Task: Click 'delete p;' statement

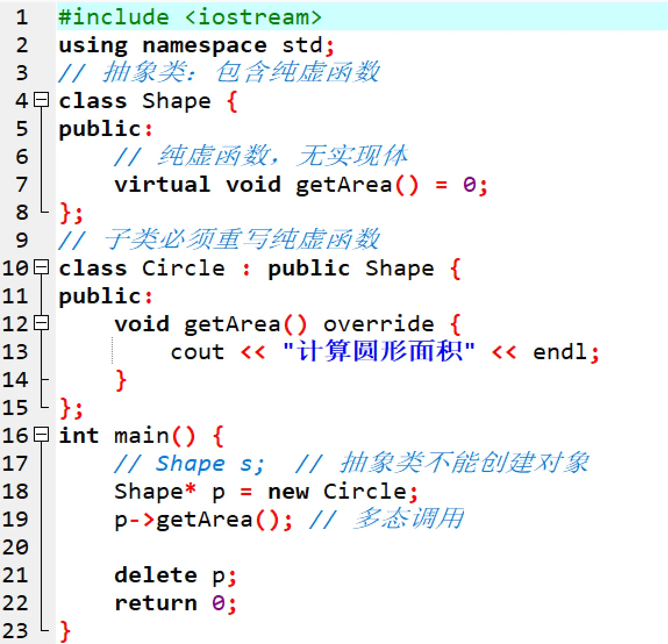Action: 175,576
